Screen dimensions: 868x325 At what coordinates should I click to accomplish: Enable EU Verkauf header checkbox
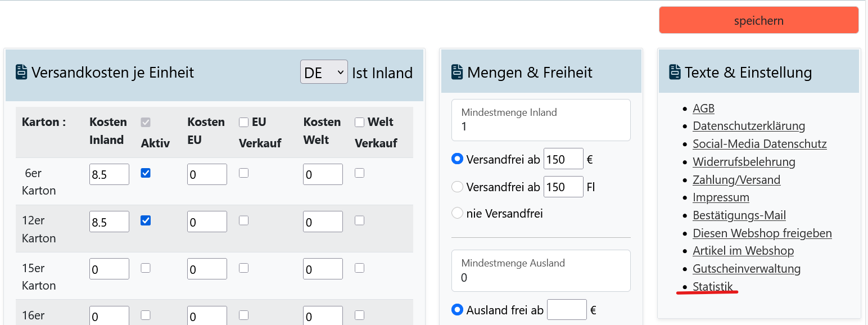[243, 122]
